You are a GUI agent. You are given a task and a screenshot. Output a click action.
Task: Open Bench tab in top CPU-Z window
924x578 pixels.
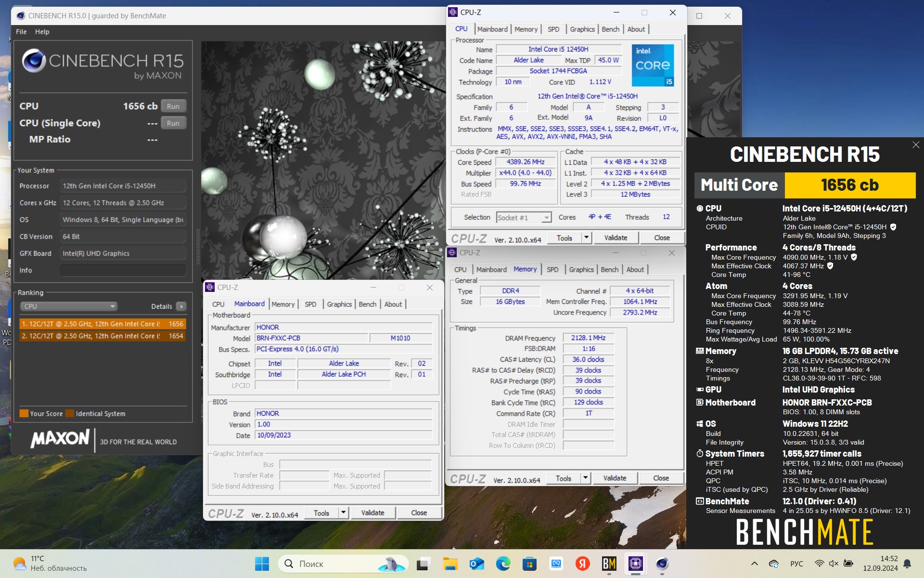click(611, 29)
